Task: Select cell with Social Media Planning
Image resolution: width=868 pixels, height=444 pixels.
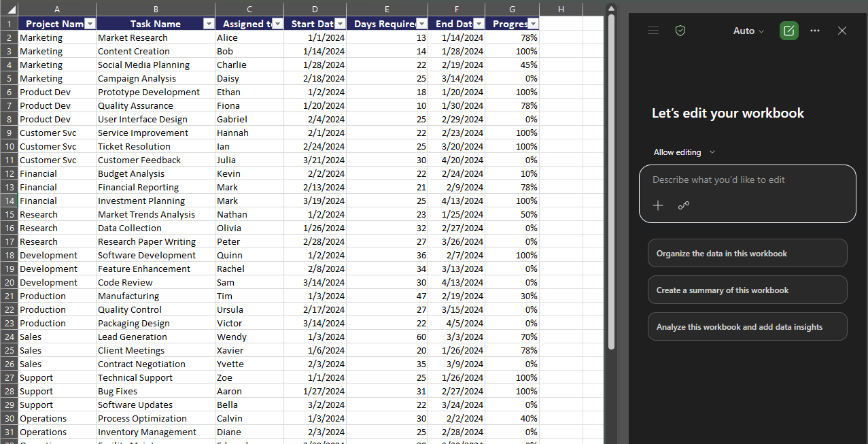Action: [156, 65]
